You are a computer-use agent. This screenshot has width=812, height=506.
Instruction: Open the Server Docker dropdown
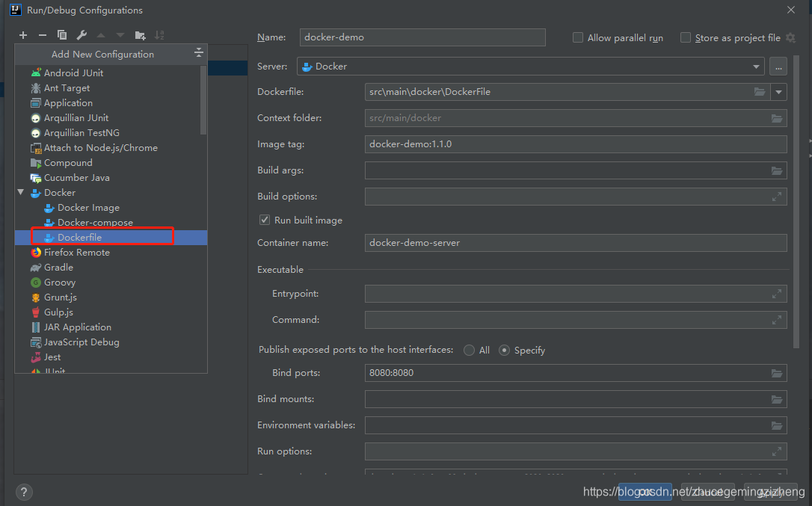click(x=532, y=67)
